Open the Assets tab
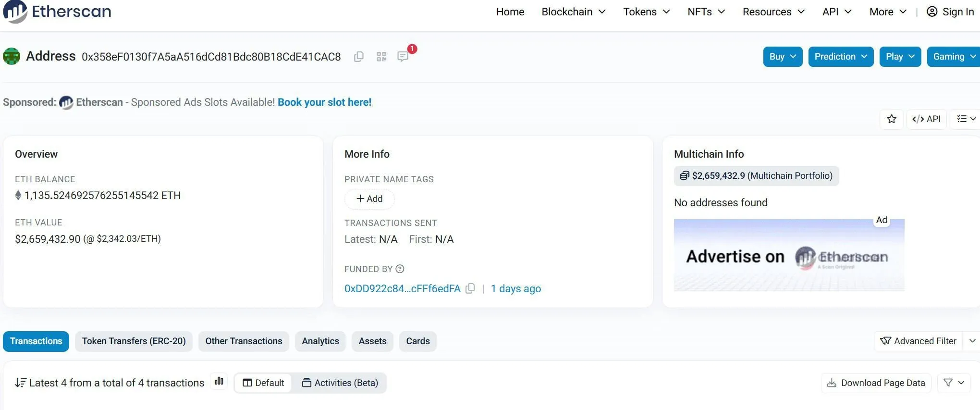The width and height of the screenshot is (980, 410). pos(372,341)
